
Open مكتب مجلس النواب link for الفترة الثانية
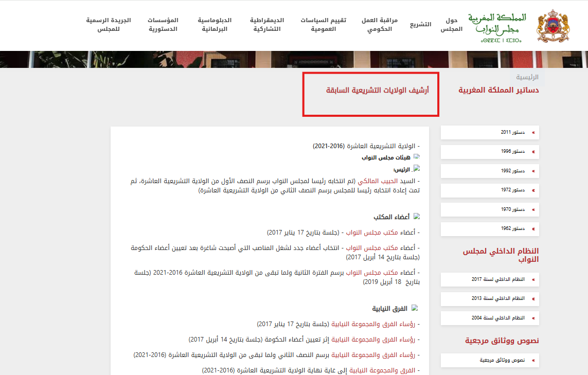click(372, 272)
